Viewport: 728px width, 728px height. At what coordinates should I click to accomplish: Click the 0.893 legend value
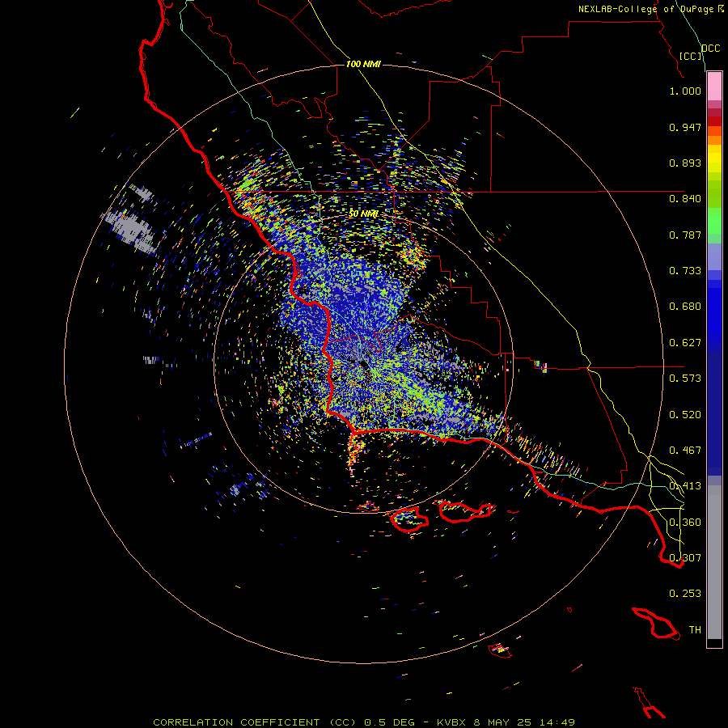click(685, 163)
